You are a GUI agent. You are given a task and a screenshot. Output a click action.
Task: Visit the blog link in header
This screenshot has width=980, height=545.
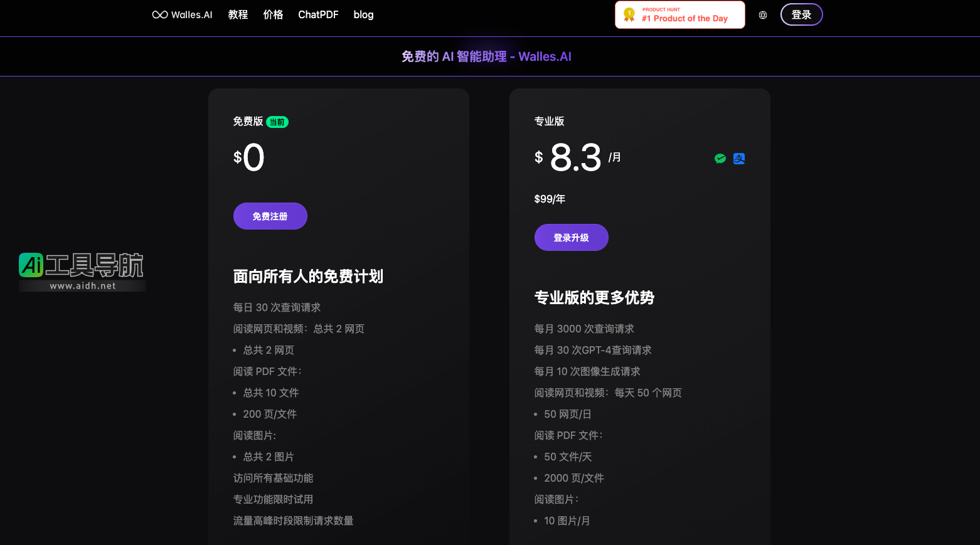click(363, 15)
